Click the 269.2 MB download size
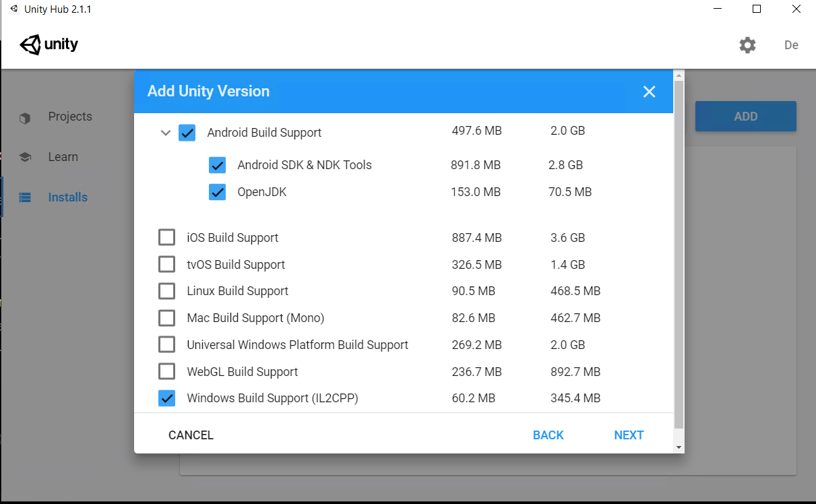 click(476, 344)
